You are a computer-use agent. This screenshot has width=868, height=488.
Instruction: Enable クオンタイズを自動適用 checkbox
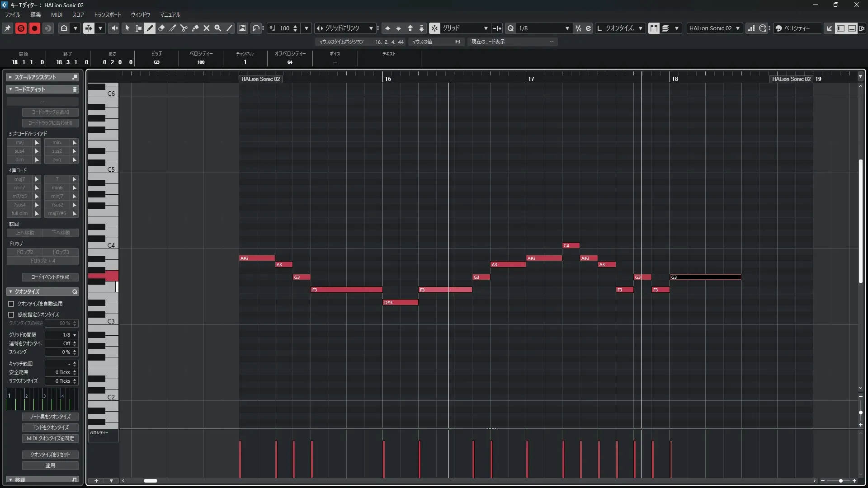click(x=11, y=304)
